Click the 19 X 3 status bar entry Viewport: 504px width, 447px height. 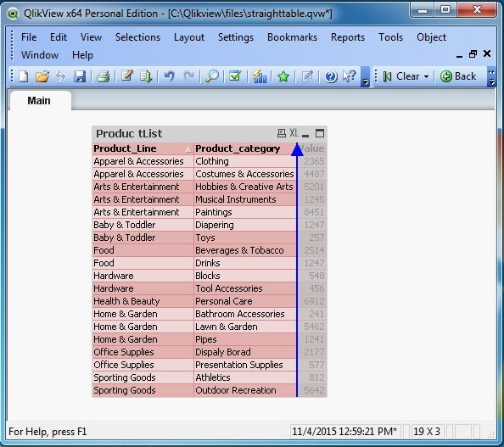coord(427,431)
